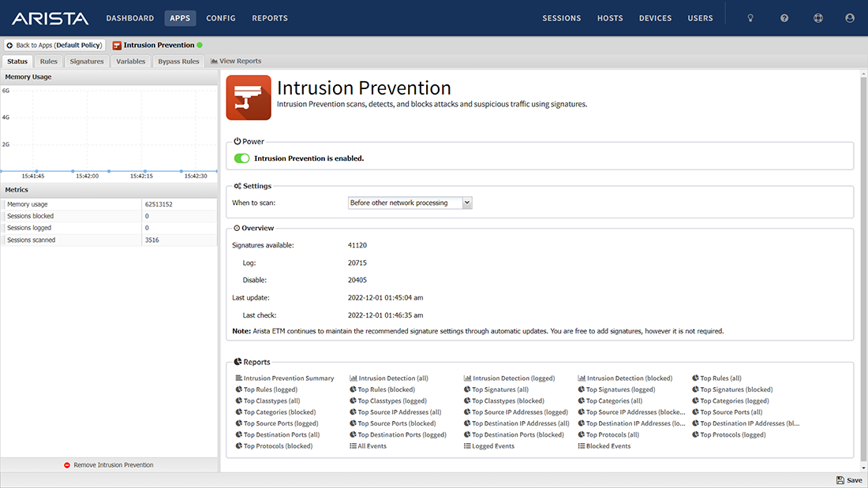Open Top Rules (logged) report

pyautogui.click(x=266, y=389)
